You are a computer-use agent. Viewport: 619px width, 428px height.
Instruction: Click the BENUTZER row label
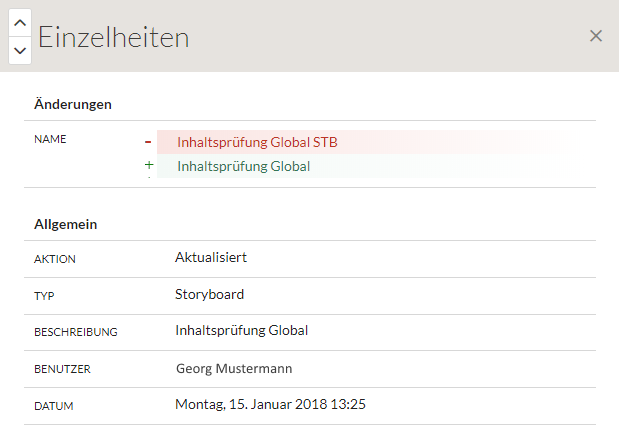[62, 369]
